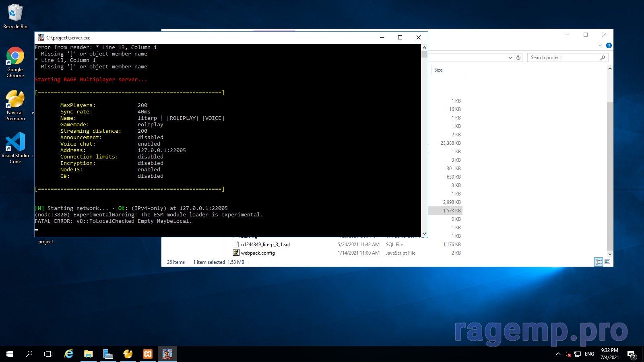Click the Explorer Help question mark icon

[x=609, y=45]
